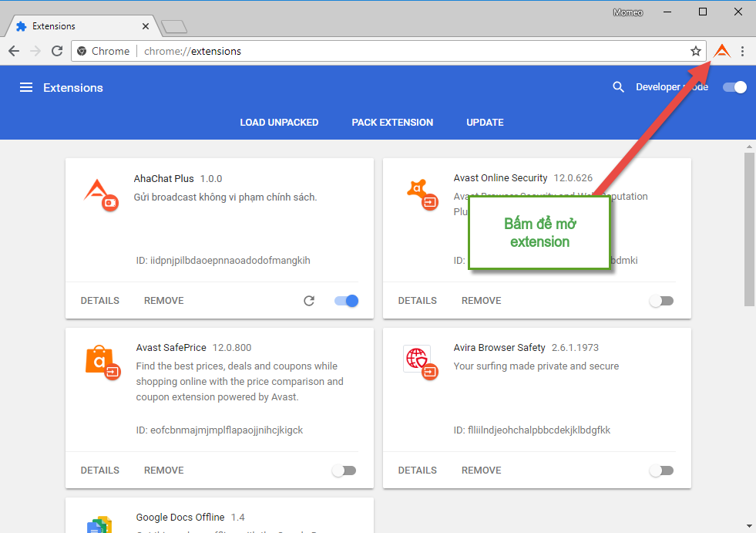Viewport: 756px width, 533px height.
Task: Click the Chrome site info icon
Action: [x=82, y=51]
